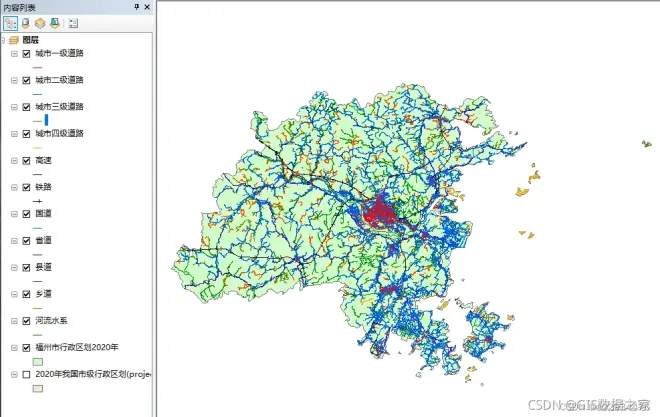The width and height of the screenshot is (660, 417).
Task: Hide the 河流水系 layer via checkbox
Action: [27, 321]
